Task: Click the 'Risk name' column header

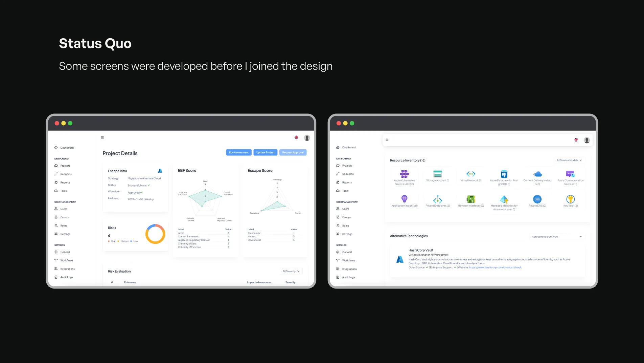Action: click(130, 282)
